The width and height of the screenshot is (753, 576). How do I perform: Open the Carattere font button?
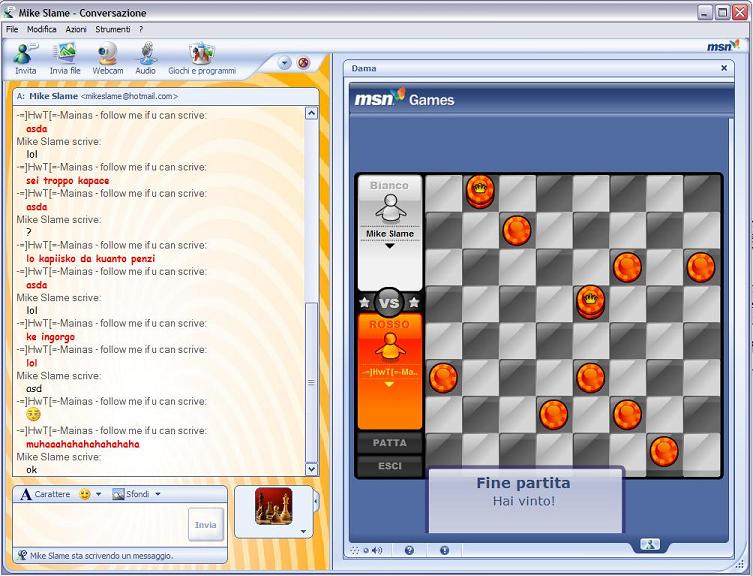(45, 494)
